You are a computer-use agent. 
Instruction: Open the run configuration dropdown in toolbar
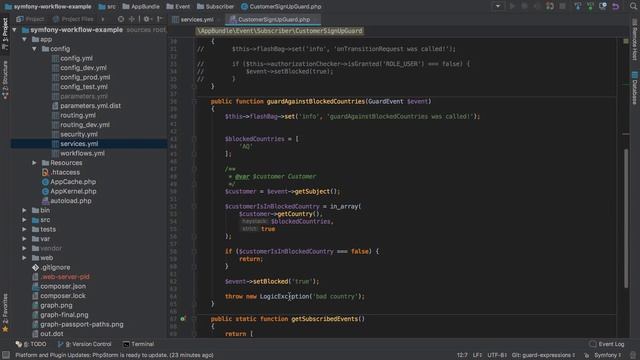point(498,6)
